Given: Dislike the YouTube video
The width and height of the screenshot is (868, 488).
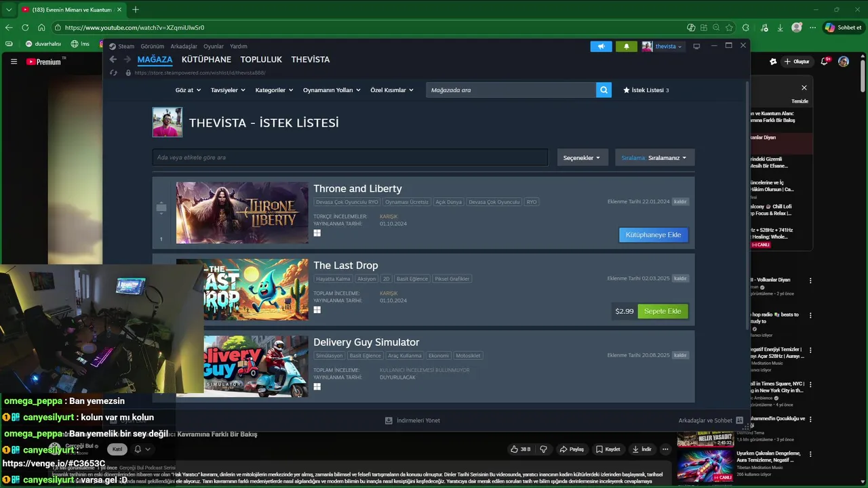Looking at the screenshot, I should [x=543, y=449].
